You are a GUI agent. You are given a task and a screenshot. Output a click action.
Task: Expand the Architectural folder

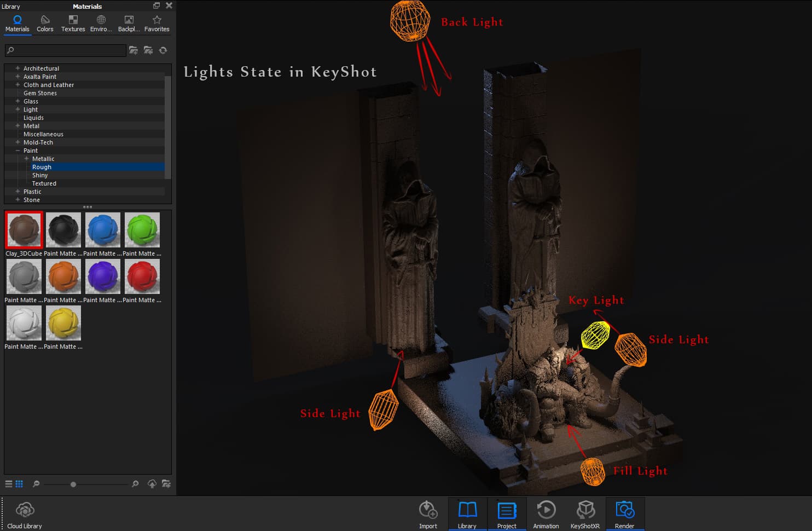point(18,68)
